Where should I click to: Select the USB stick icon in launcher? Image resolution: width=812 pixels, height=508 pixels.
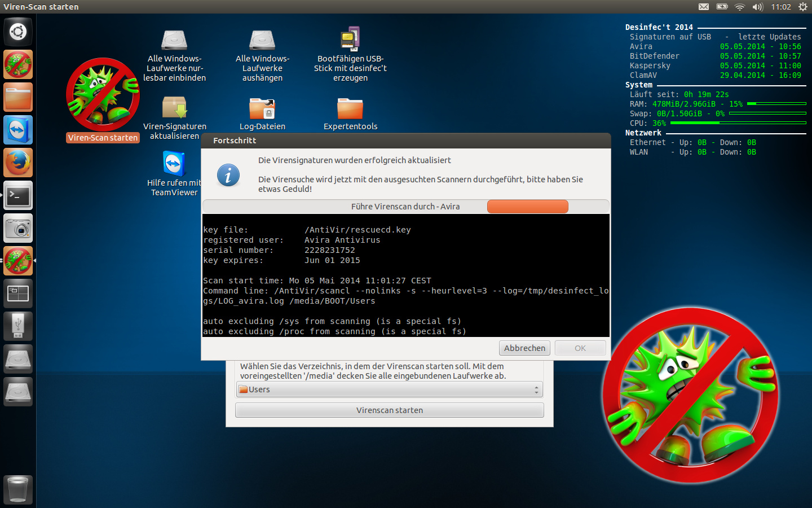(18, 326)
